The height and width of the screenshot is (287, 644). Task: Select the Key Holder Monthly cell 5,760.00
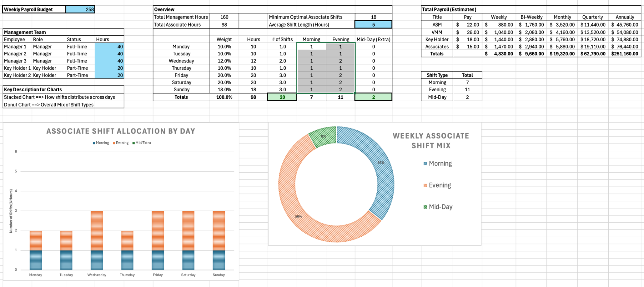(562, 39)
